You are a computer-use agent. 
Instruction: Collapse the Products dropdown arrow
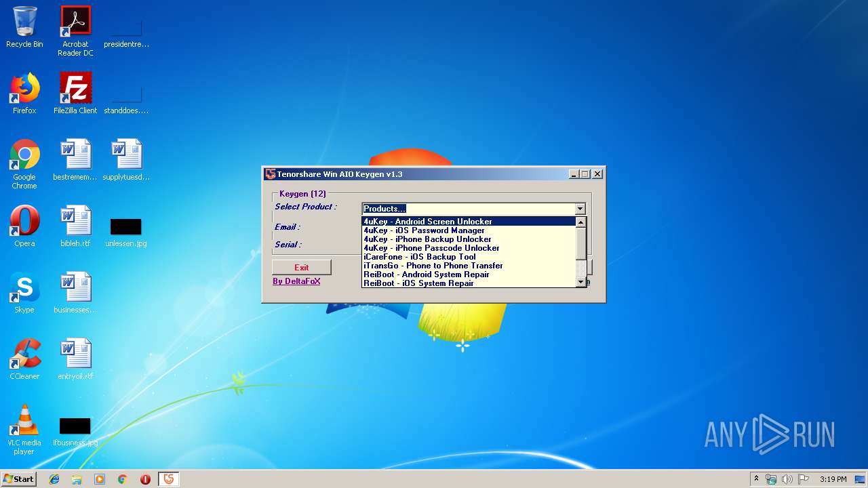(580, 209)
